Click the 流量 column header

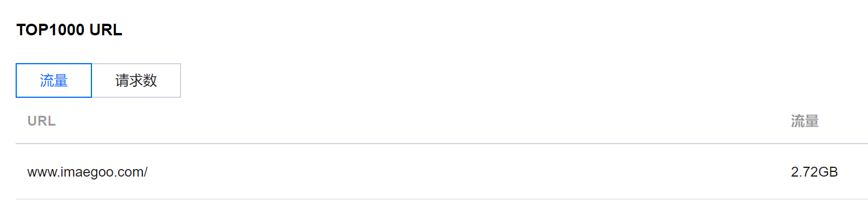805,122
